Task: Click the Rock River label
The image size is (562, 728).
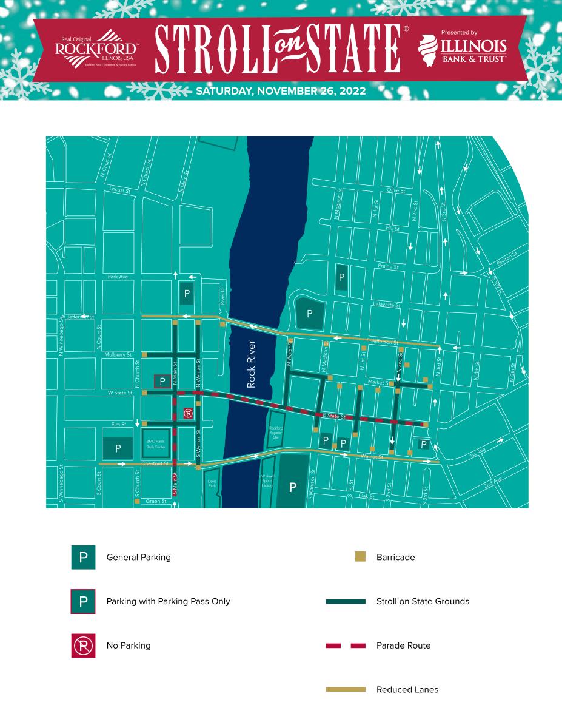Action: (252, 364)
